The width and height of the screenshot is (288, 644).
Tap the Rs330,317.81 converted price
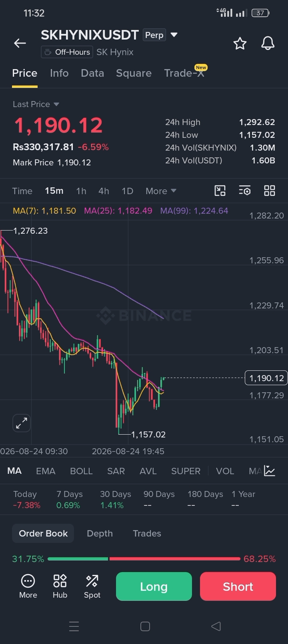43,147
